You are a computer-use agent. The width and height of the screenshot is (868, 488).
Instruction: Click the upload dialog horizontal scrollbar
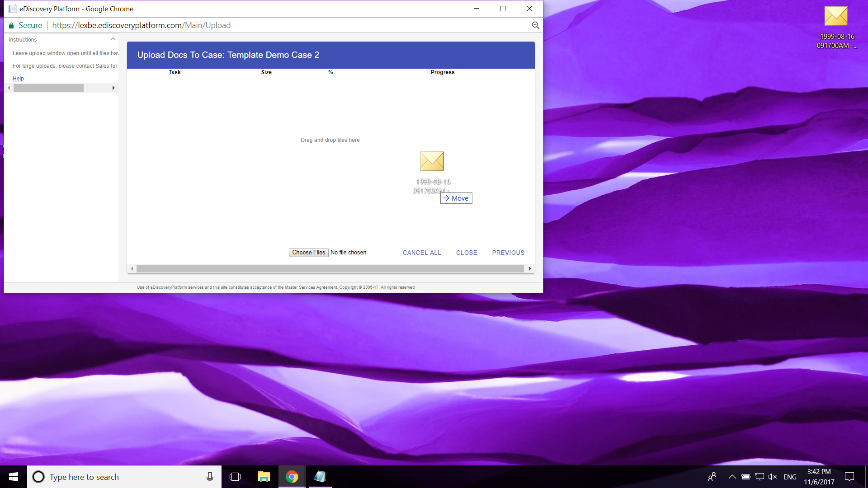coord(330,269)
